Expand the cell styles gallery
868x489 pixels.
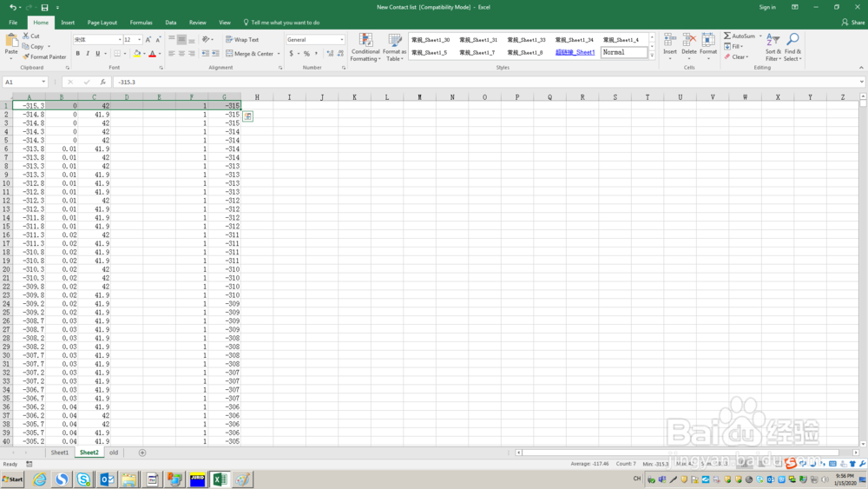652,56
